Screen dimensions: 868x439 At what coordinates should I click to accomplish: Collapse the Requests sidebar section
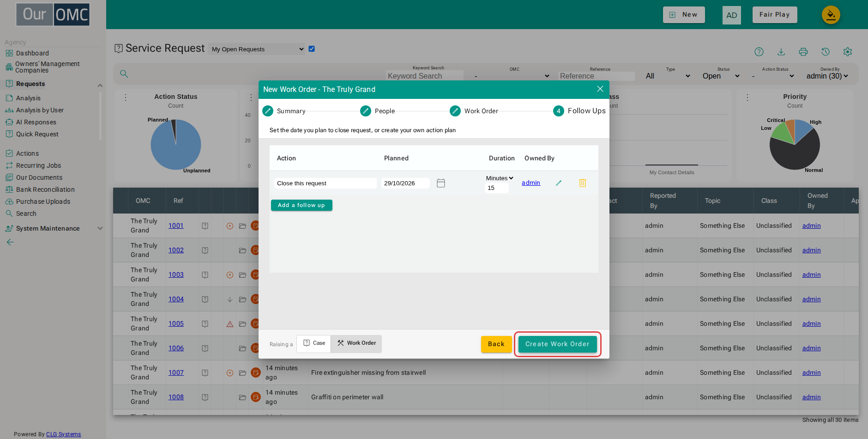tap(100, 85)
